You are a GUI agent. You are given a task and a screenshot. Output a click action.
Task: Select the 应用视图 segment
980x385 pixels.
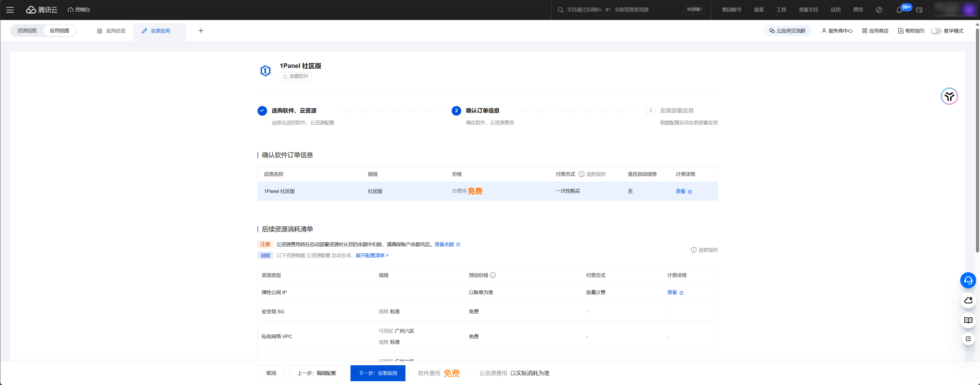(x=59, y=31)
